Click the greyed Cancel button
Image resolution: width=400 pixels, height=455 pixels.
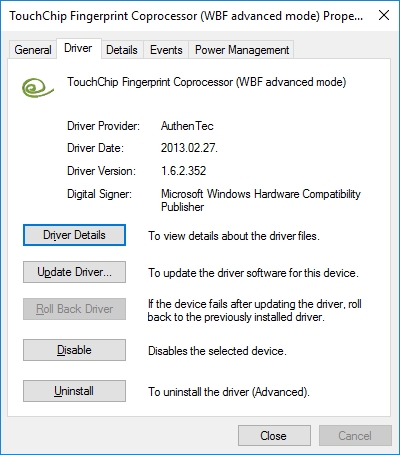click(355, 436)
